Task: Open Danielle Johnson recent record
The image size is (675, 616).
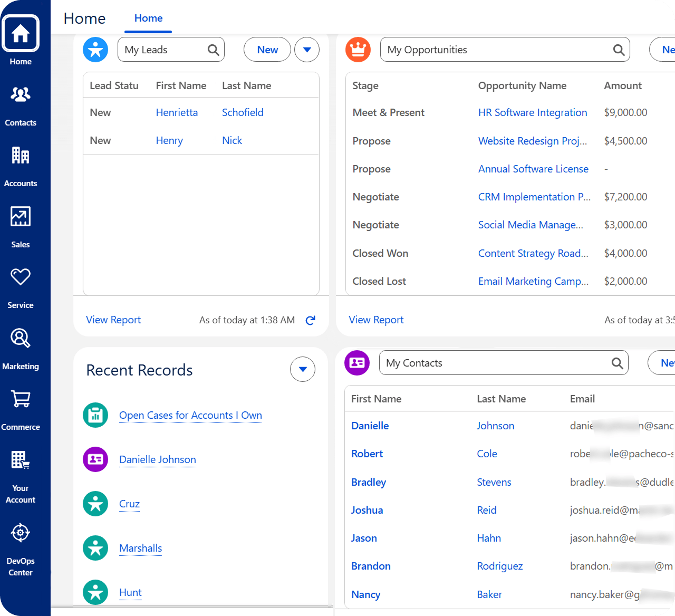Action: coord(158,459)
